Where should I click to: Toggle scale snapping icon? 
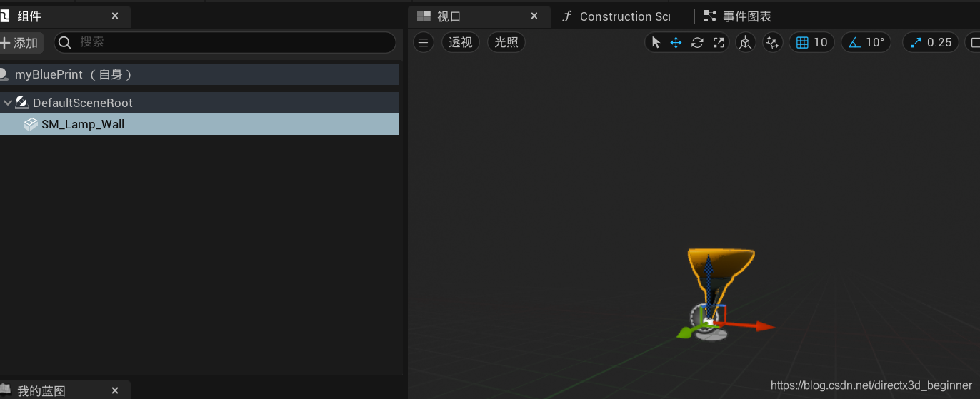coord(916,43)
